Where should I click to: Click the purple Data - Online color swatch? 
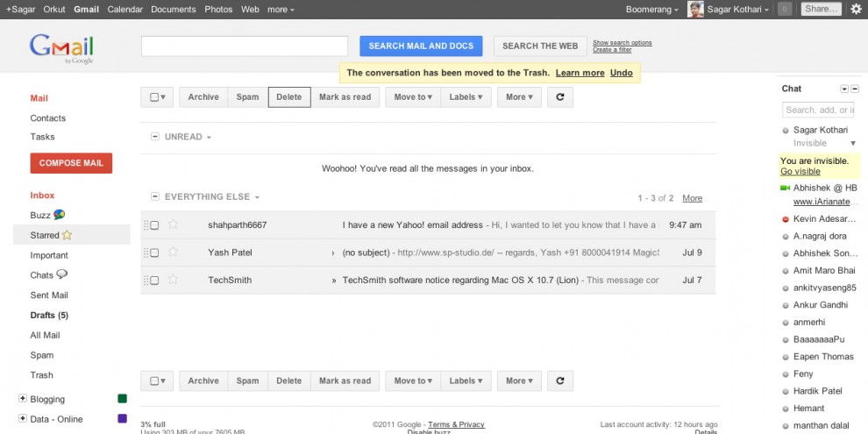tap(123, 418)
